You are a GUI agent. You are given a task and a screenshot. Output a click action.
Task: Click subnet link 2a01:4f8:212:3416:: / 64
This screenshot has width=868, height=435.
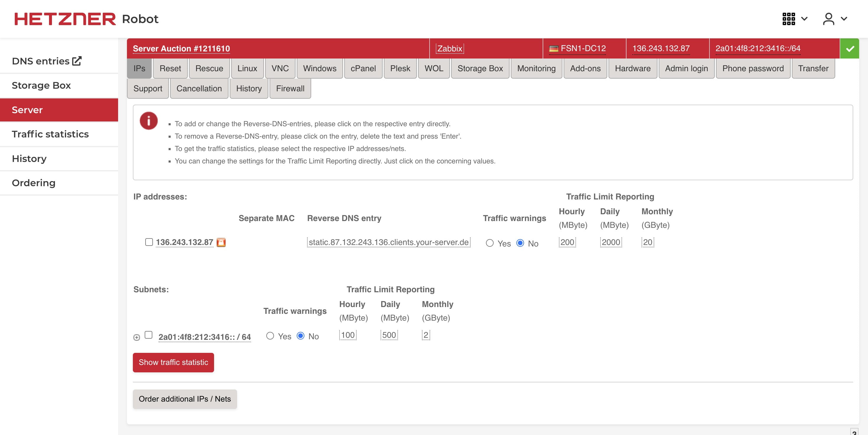(x=205, y=337)
